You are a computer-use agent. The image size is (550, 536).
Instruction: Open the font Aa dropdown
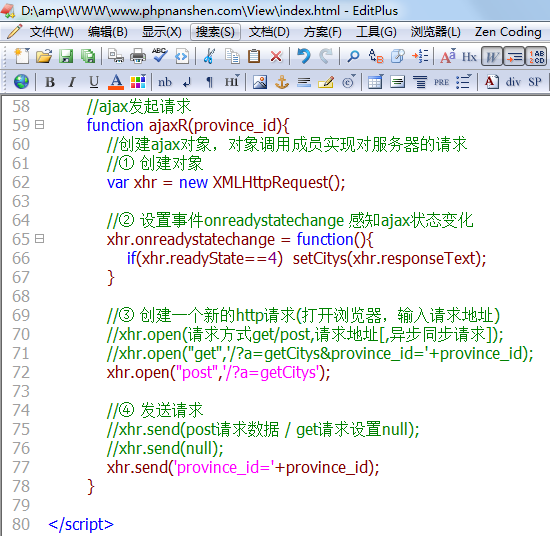448,56
